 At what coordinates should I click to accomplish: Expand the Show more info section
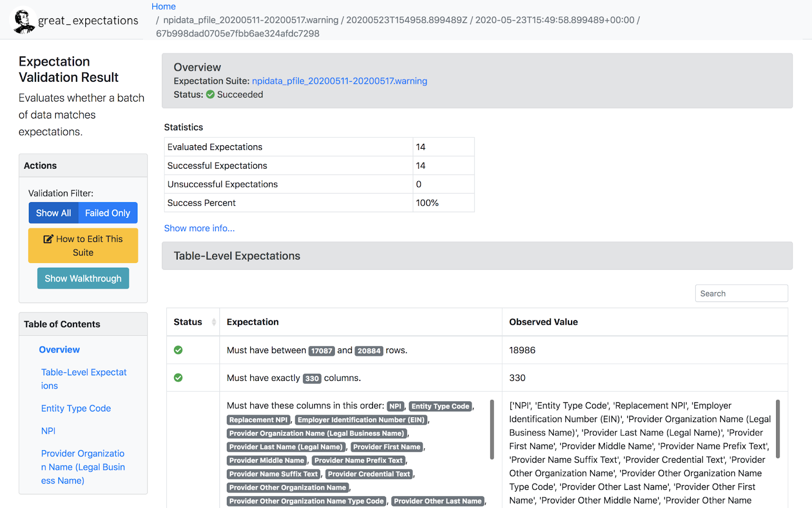(199, 228)
